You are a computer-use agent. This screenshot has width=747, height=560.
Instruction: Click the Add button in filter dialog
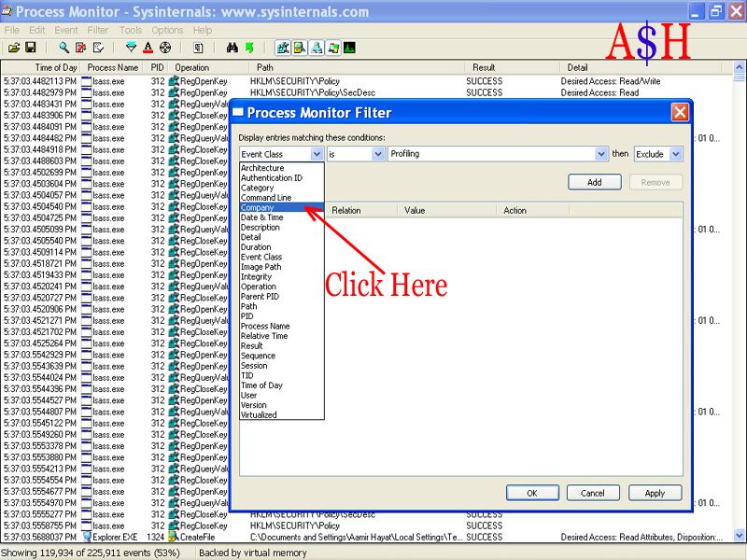(595, 182)
